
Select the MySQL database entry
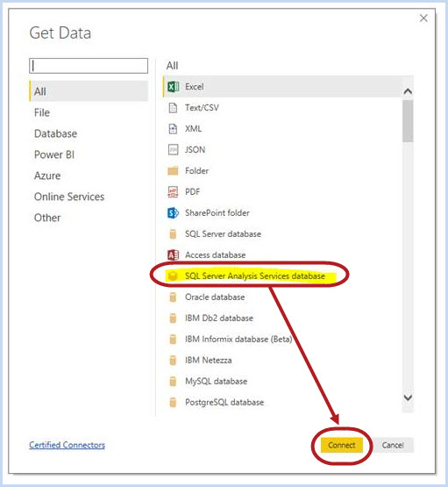(282, 381)
